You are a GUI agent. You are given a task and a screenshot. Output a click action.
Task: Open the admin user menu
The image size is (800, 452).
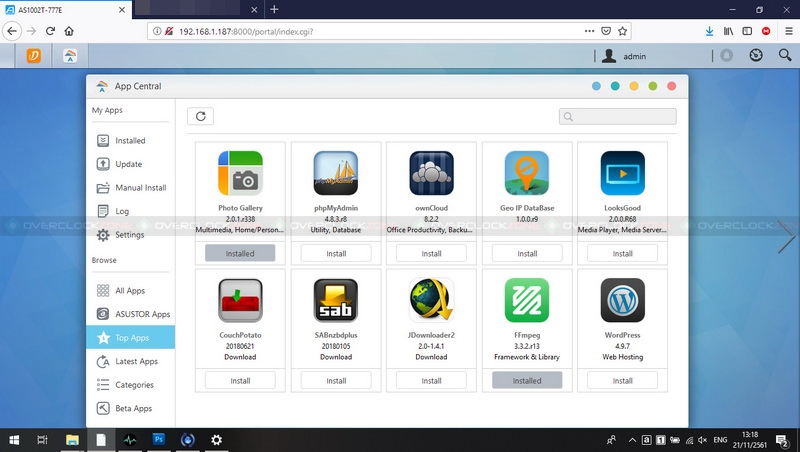click(623, 56)
